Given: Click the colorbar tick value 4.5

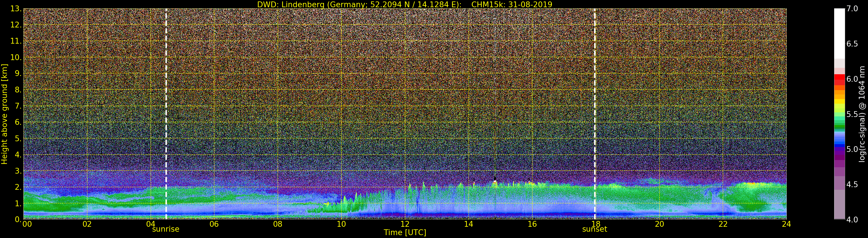Looking at the screenshot, I should click(x=852, y=185).
